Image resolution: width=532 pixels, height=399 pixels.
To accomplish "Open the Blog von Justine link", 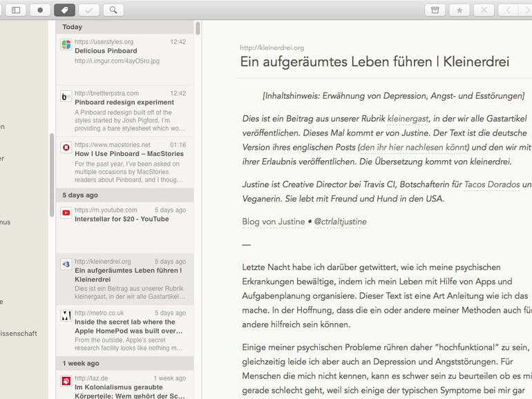I will pyautogui.click(x=274, y=222).
